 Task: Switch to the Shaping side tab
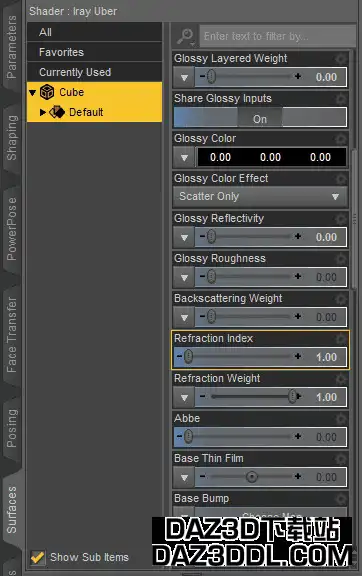pyautogui.click(x=11, y=138)
